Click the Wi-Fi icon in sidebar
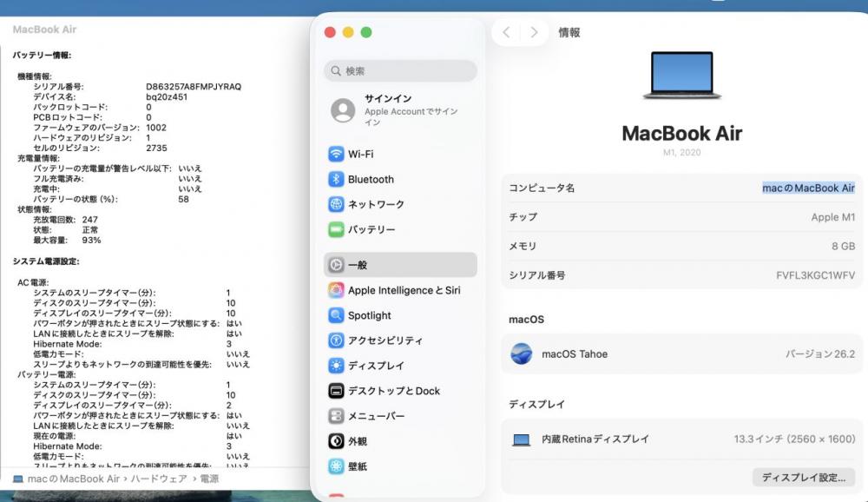The image size is (868, 502). click(336, 155)
